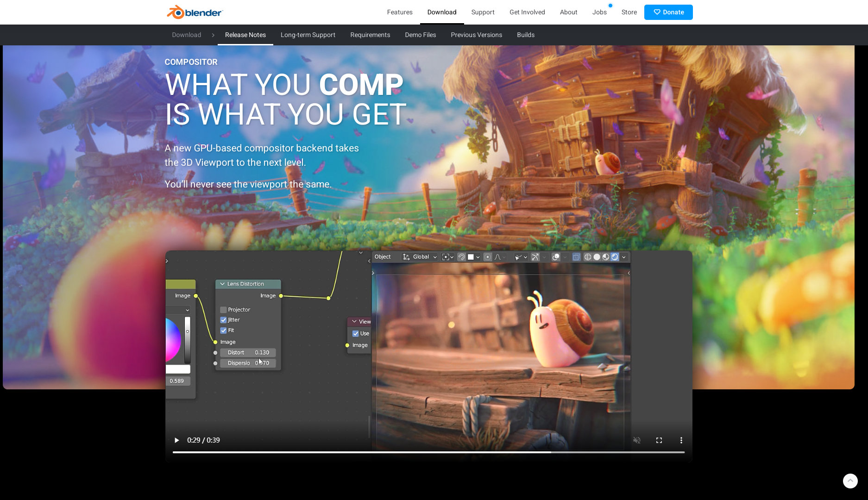Uncheck the Jitter checkbox
This screenshot has height=500, width=868.
tap(223, 320)
